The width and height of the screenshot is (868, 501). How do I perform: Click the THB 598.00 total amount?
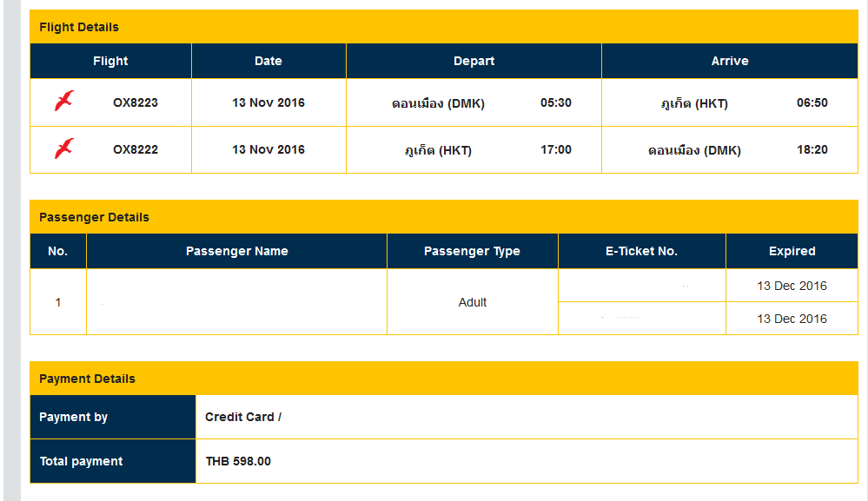point(238,461)
